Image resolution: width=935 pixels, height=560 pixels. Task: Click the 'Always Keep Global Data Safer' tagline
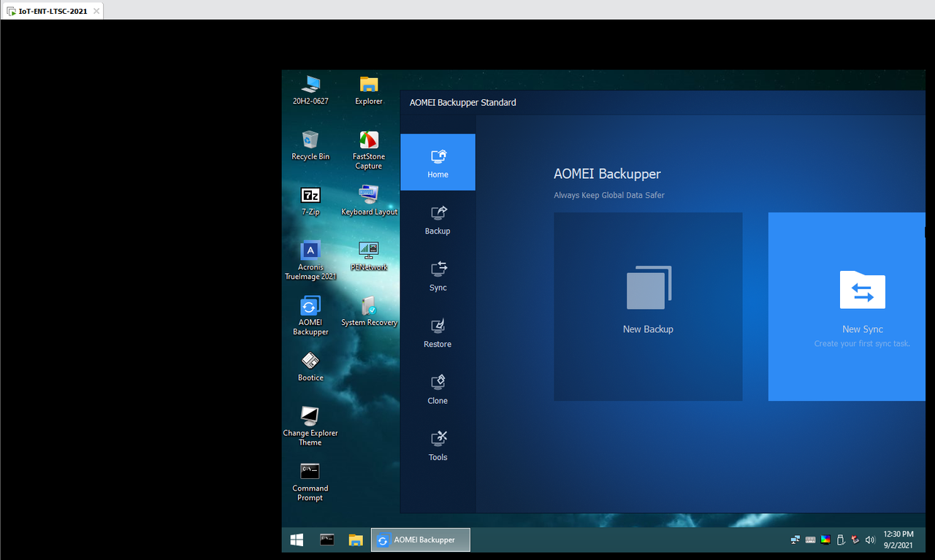point(609,195)
